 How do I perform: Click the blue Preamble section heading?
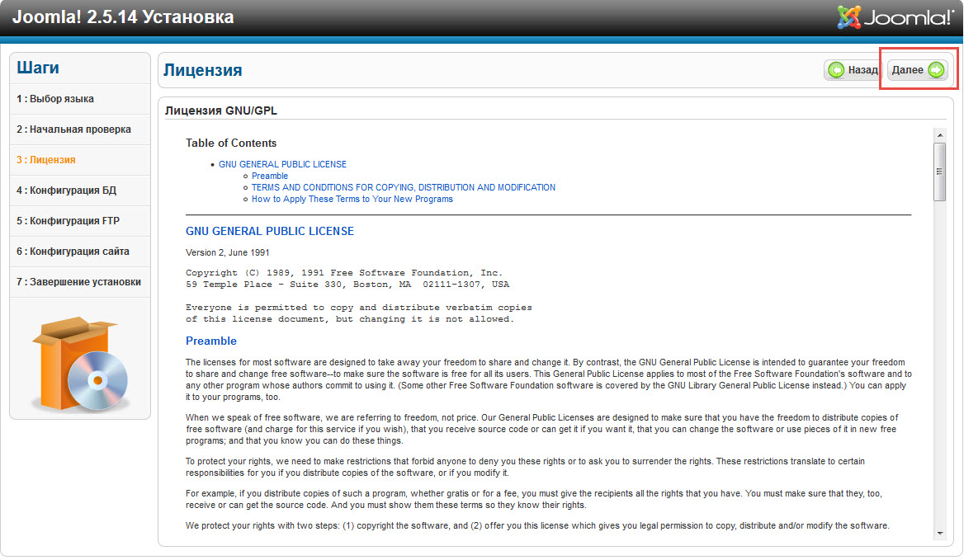coord(211,341)
